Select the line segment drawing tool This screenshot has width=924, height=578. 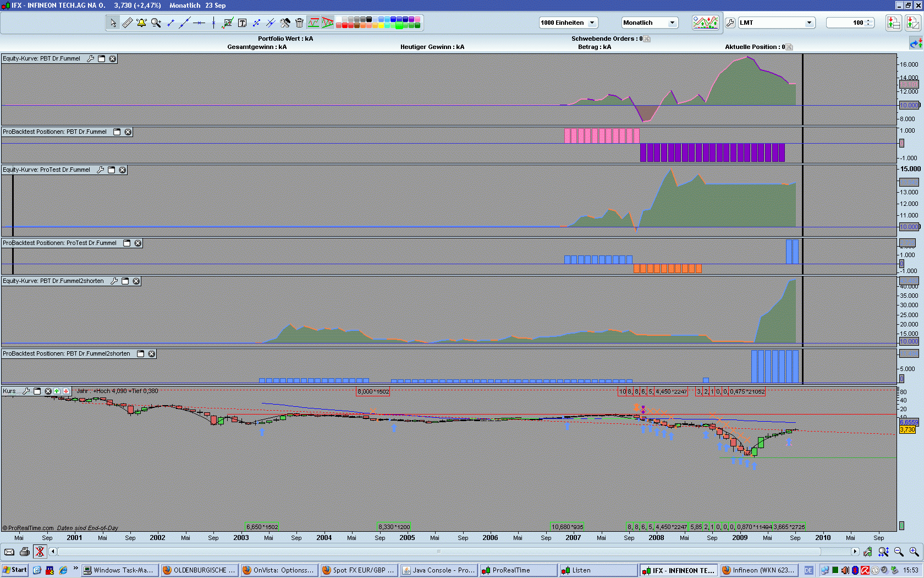pyautogui.click(x=170, y=23)
